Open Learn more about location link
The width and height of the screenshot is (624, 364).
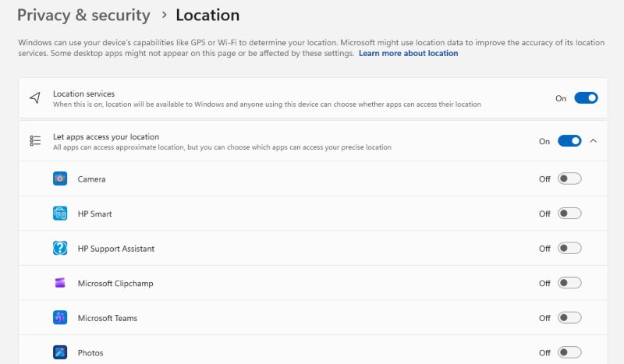408,54
